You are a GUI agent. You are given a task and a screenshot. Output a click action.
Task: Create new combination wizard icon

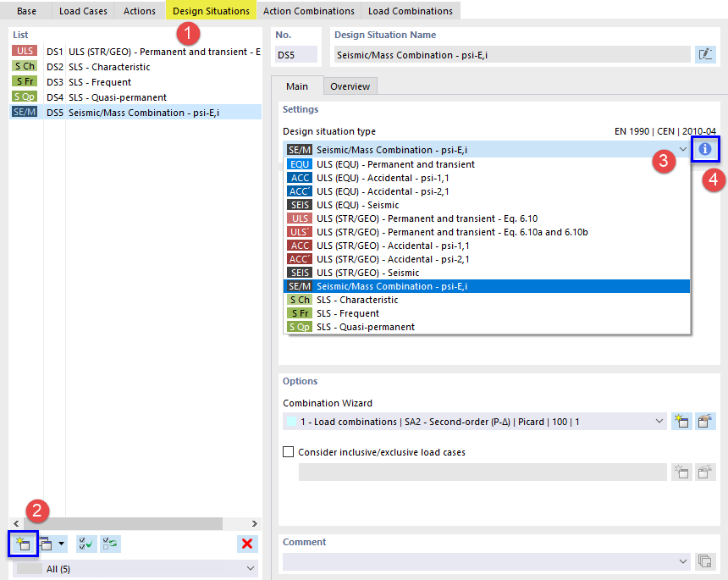click(x=681, y=421)
